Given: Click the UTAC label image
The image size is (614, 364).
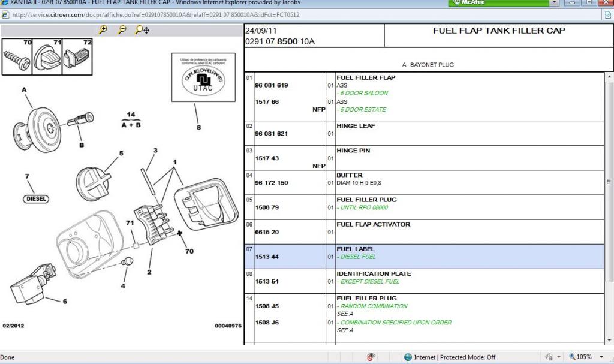Looking at the screenshot, I should click(x=204, y=77).
